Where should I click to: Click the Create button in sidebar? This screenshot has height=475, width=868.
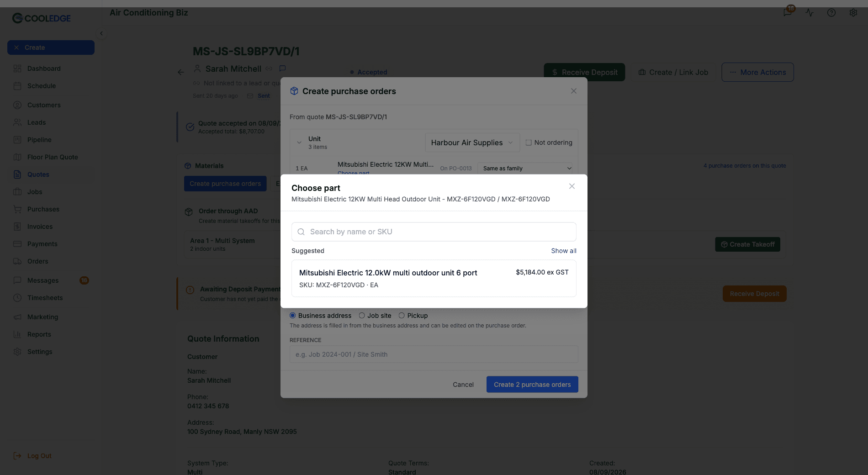click(x=51, y=47)
